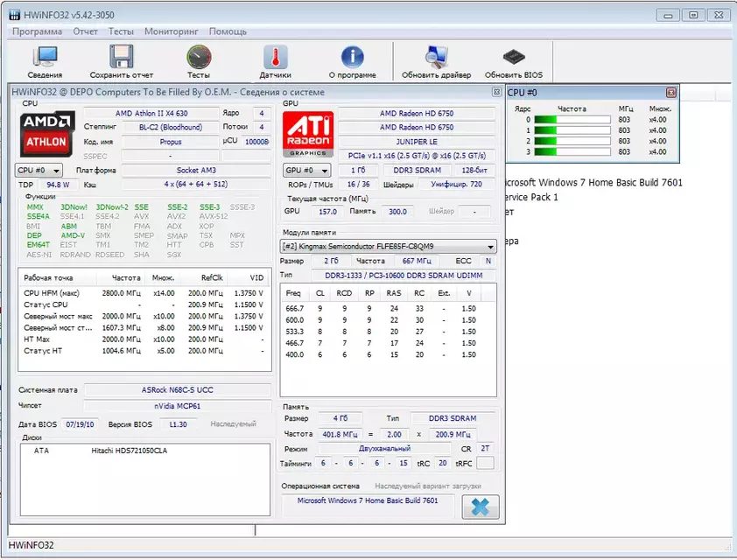
Task: Click the GPU clock value 157.0
Action: click(327, 212)
